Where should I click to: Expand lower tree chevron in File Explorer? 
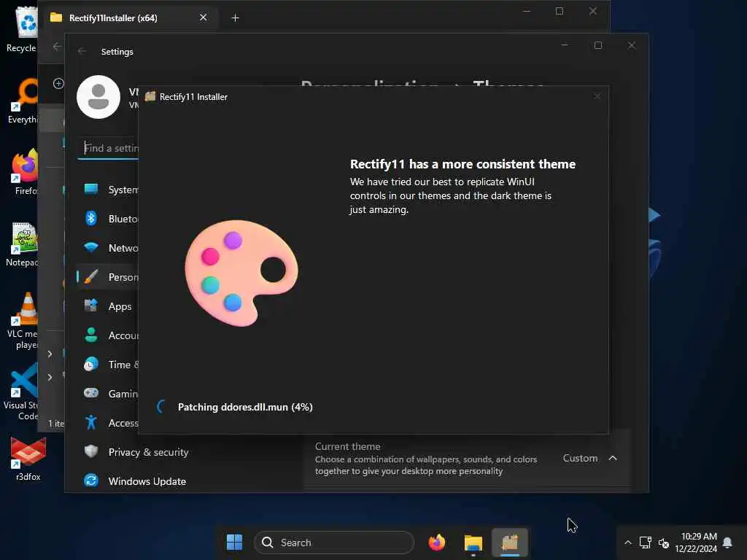tap(50, 377)
